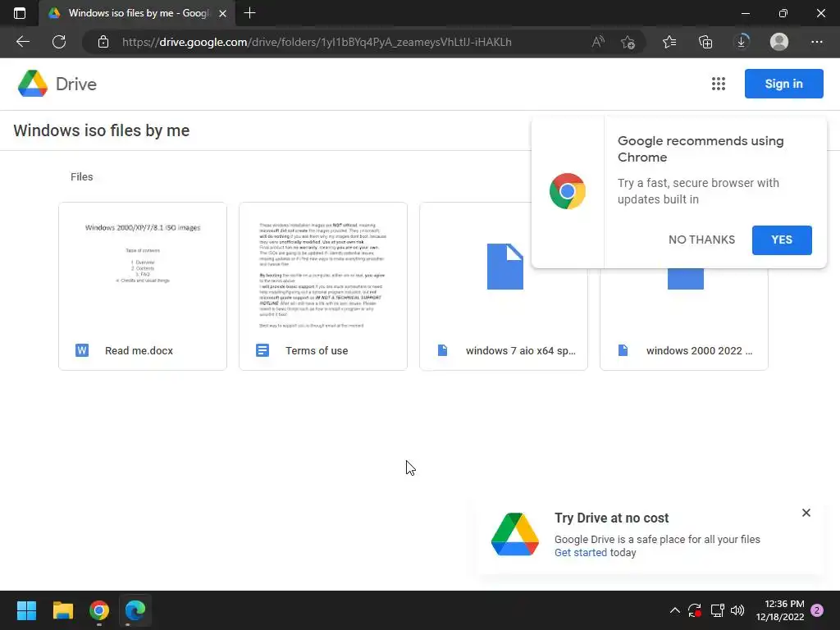This screenshot has width=840, height=630.
Task: Open the Downloads icon in the toolbar
Action: pyautogui.click(x=742, y=42)
